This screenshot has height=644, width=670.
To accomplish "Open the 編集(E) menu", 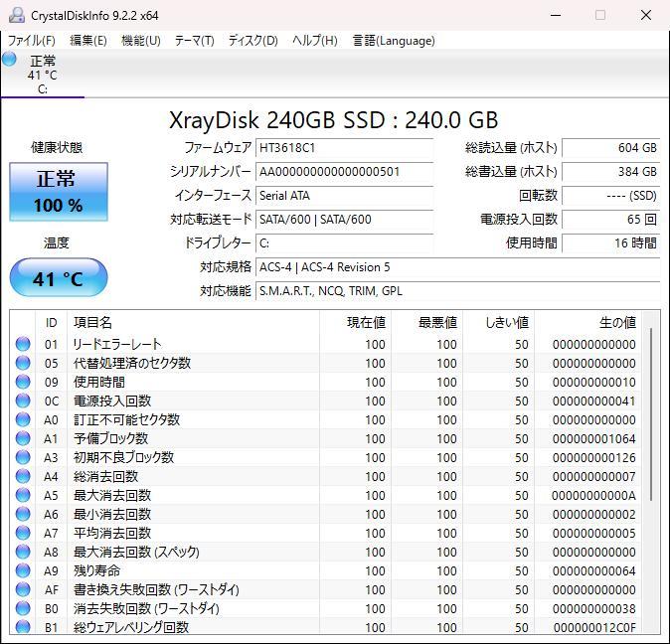I will 88,41.
